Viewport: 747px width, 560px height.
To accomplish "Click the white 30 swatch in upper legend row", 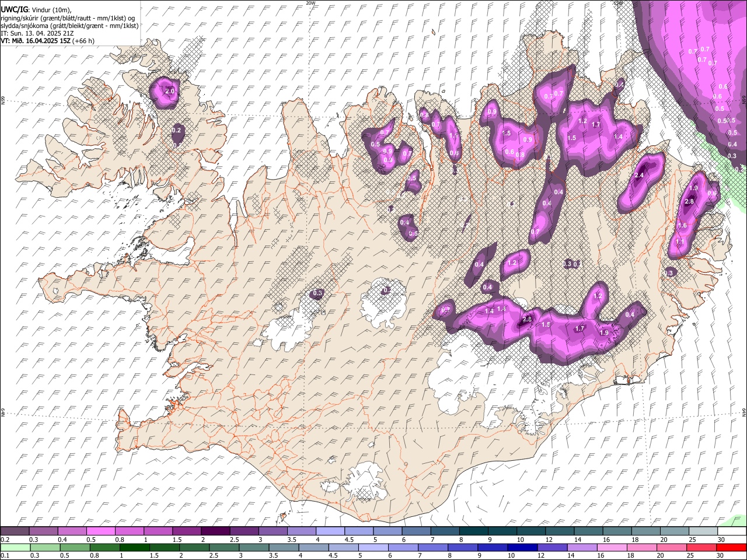I will coord(732,531).
